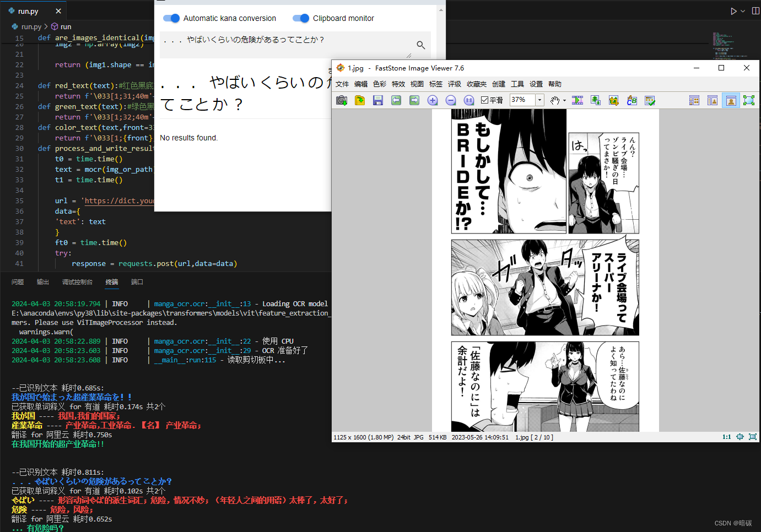The width and height of the screenshot is (761, 532).
Task: Switch to the 调试控制台 panel tab
Action: point(77,282)
